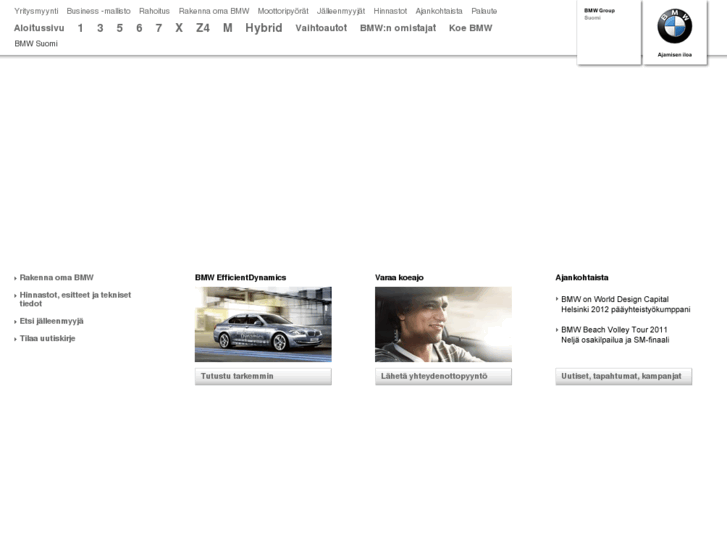
Task: Select the Z4 nav item
Action: [203, 28]
